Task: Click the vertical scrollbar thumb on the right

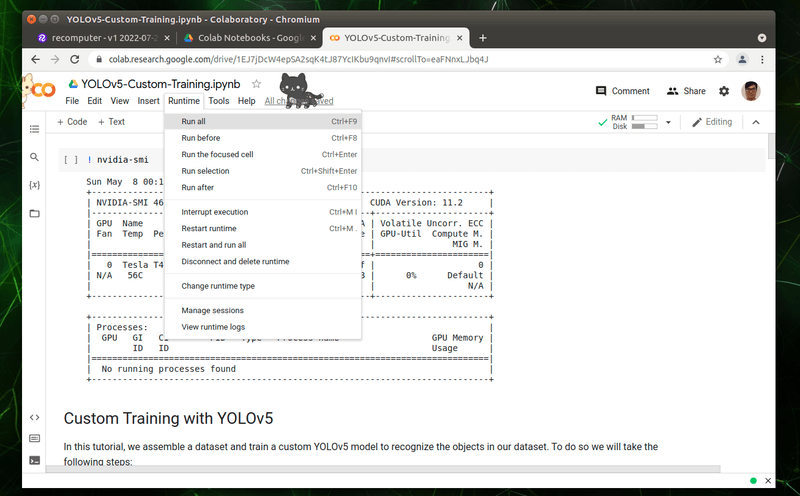Action: click(771, 146)
